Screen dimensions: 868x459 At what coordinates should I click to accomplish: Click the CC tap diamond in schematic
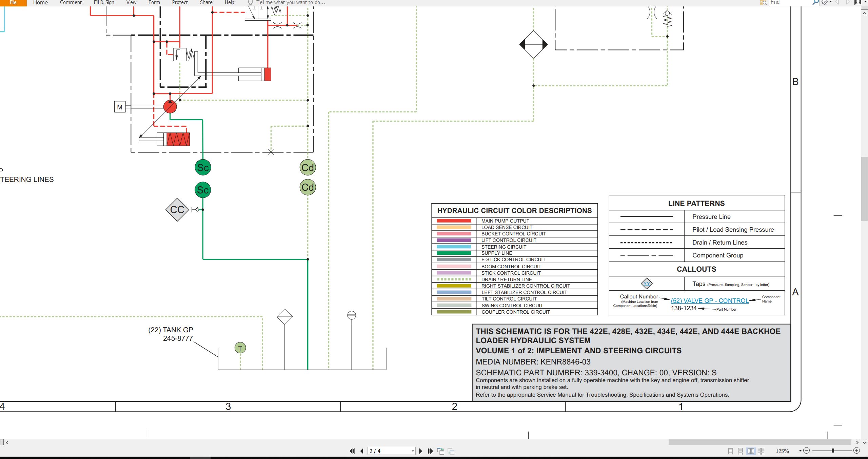177,210
